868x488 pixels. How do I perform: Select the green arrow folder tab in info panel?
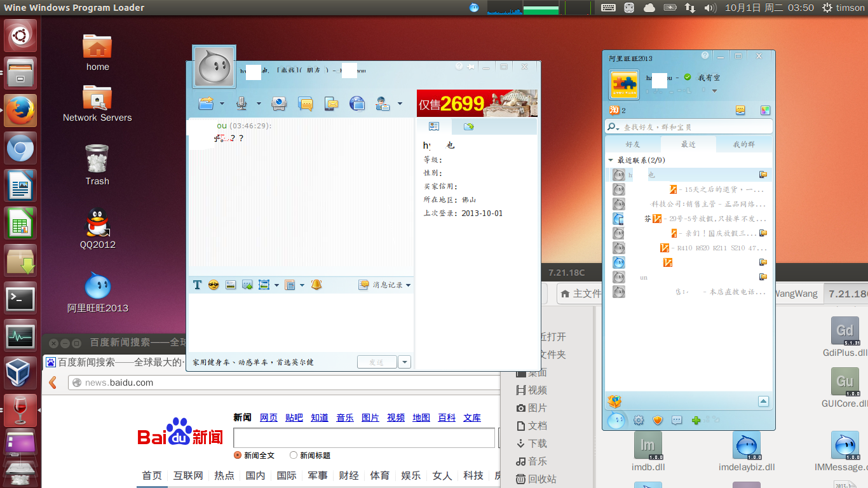pos(469,126)
